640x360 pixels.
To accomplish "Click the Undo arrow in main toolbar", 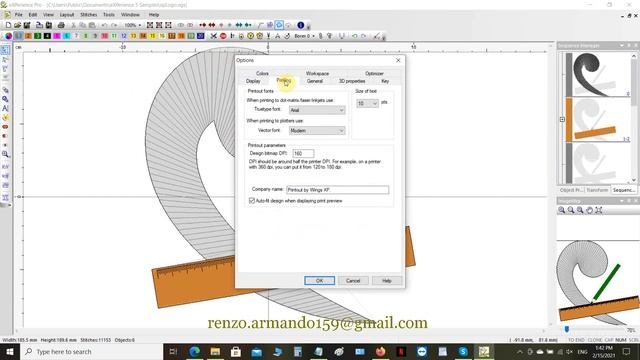I will coord(104,25).
